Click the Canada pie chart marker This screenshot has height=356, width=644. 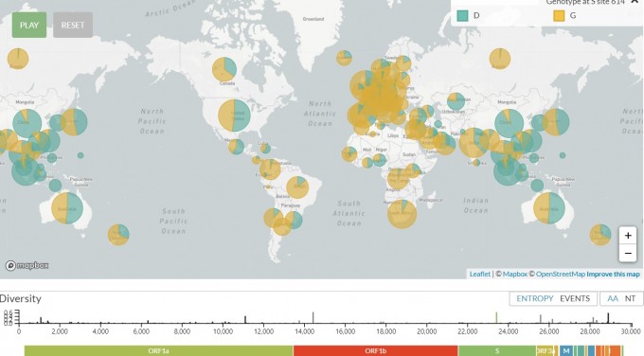click(x=224, y=69)
